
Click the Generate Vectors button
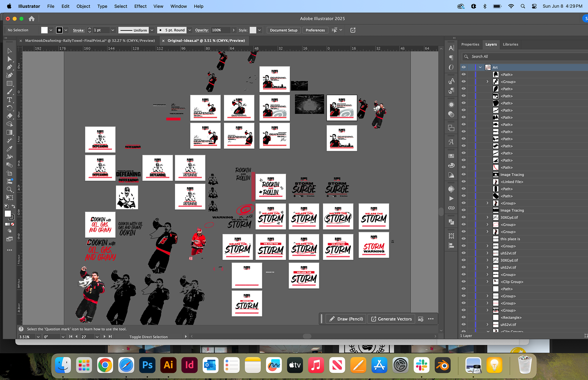click(392, 319)
